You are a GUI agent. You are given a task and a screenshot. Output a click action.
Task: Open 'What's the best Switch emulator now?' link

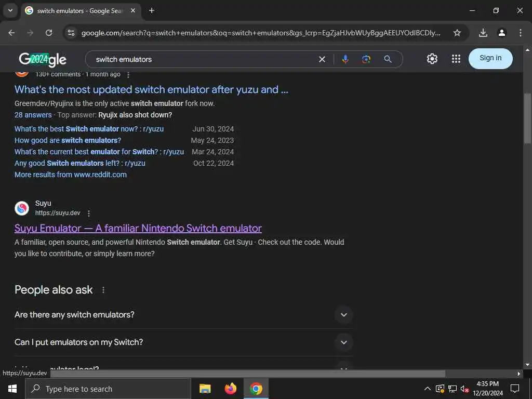[89, 129]
